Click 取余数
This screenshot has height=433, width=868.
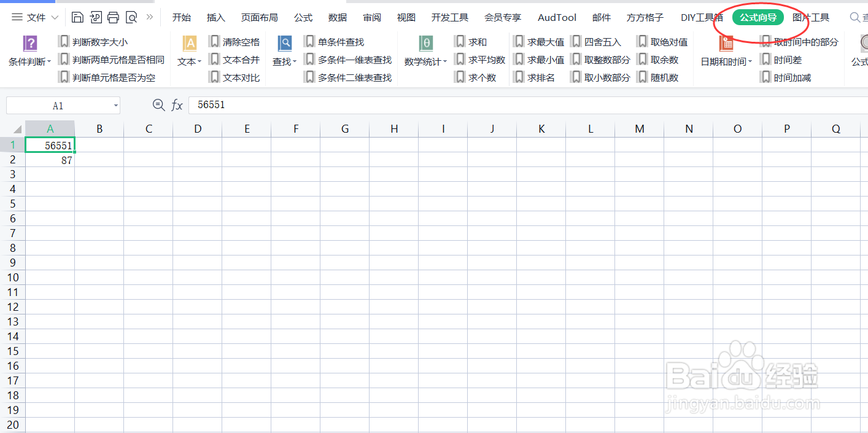[x=657, y=60]
